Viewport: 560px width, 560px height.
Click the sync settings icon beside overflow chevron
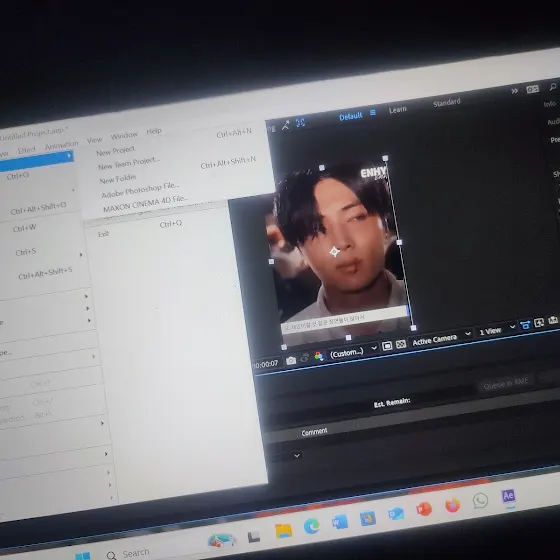[532, 89]
